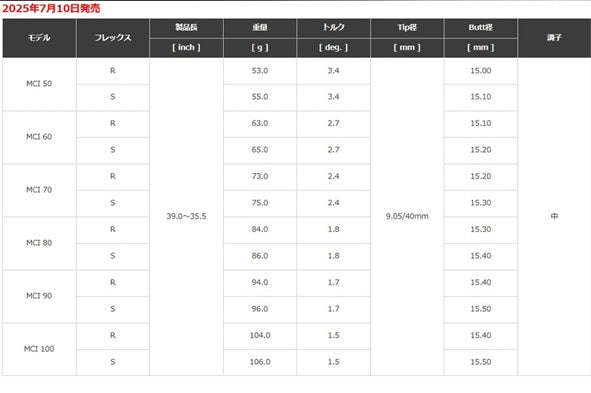Select the MCI 70 model cell
591x393 pixels.
tap(39, 190)
